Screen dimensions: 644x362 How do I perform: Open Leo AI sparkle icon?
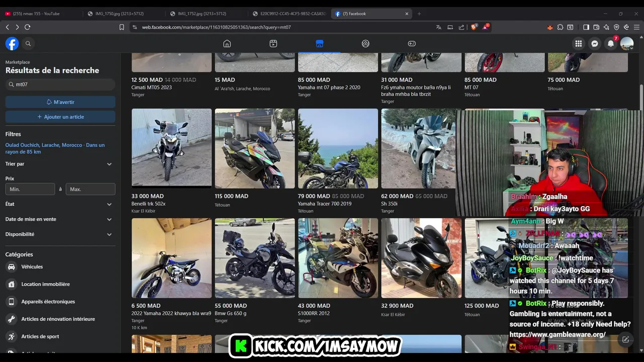[606, 27]
